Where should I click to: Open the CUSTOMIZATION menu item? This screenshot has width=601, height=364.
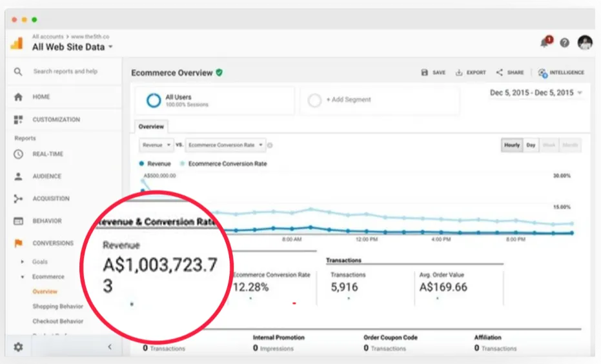(56, 119)
